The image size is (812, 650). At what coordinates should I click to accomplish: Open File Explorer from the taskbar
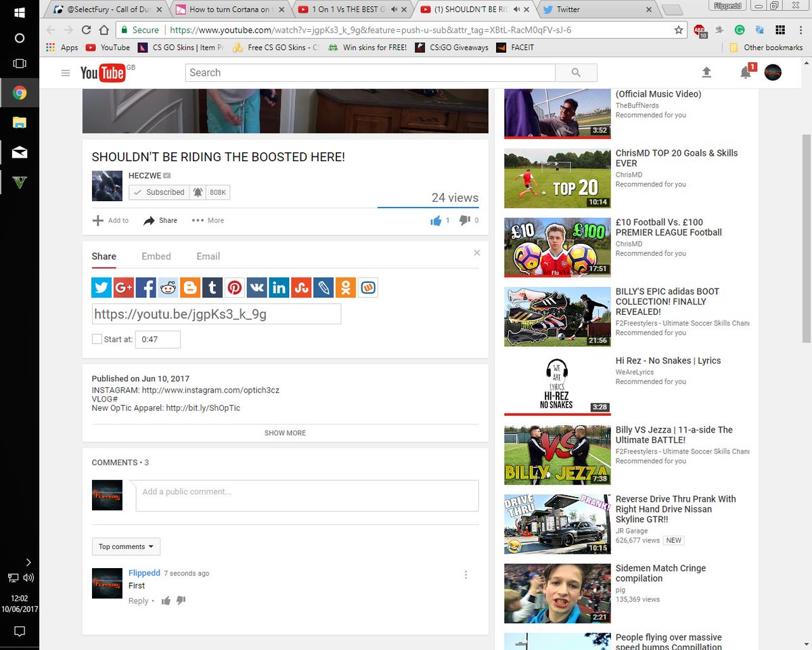coord(19,123)
